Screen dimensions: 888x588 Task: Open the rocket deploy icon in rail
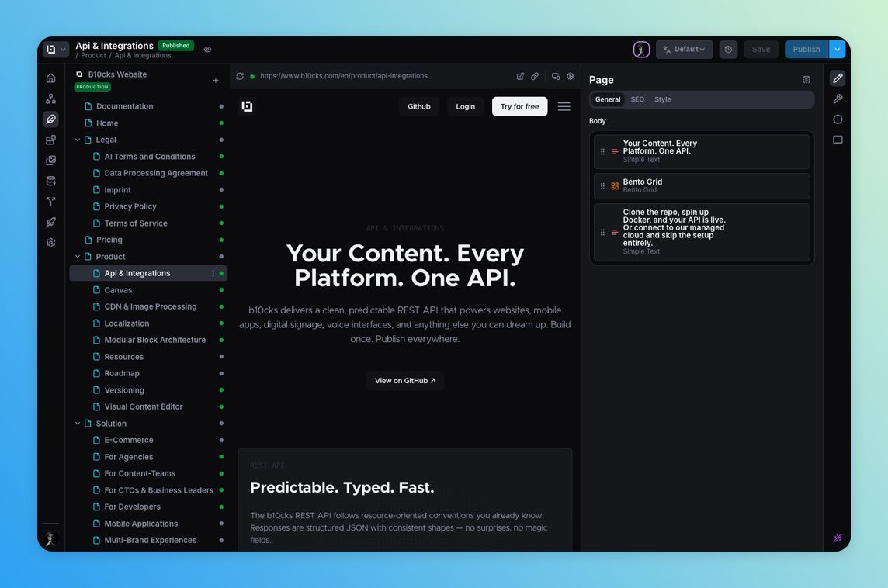point(51,222)
